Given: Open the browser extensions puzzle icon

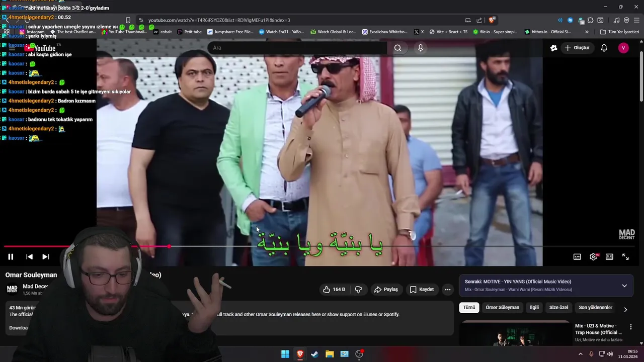Looking at the screenshot, I should click(x=591, y=20).
